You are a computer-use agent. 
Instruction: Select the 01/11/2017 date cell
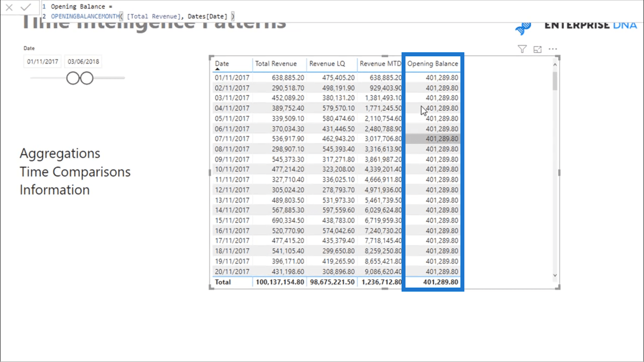coord(232,78)
